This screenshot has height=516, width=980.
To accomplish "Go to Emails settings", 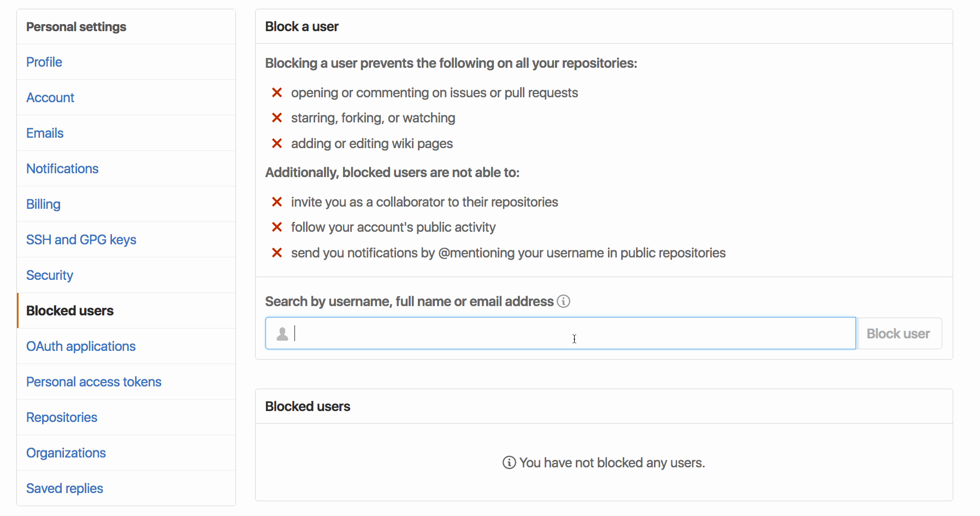I will [x=44, y=133].
